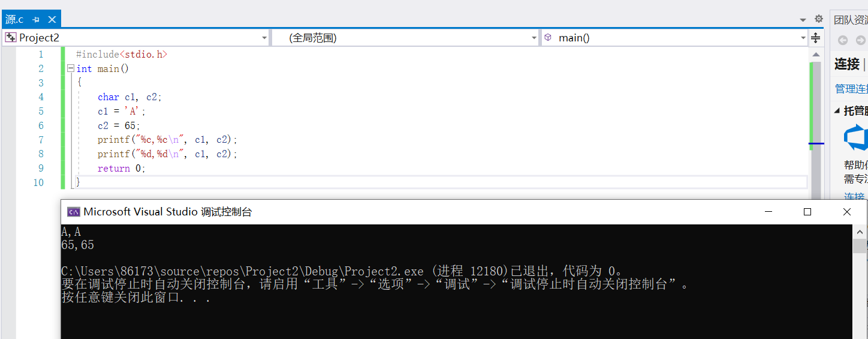The width and height of the screenshot is (868, 339).
Task: Click the 'c2 = 65;' code line
Action: click(119, 125)
